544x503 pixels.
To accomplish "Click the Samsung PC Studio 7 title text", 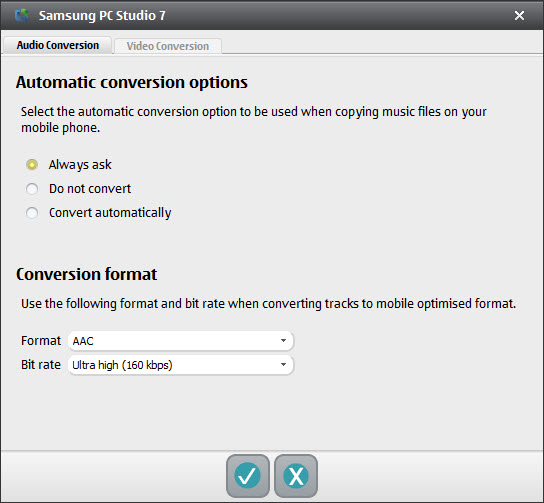I will pos(102,16).
